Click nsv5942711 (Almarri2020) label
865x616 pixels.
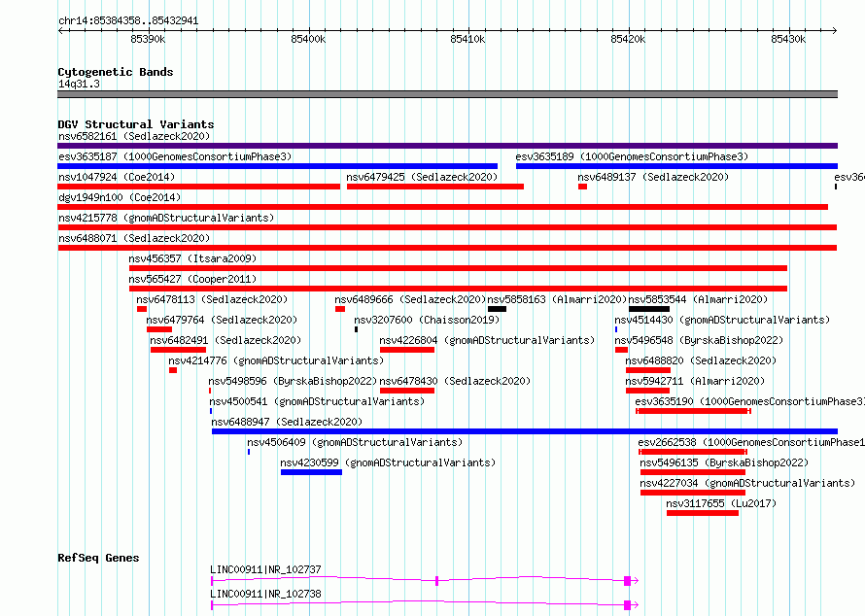[x=695, y=381]
